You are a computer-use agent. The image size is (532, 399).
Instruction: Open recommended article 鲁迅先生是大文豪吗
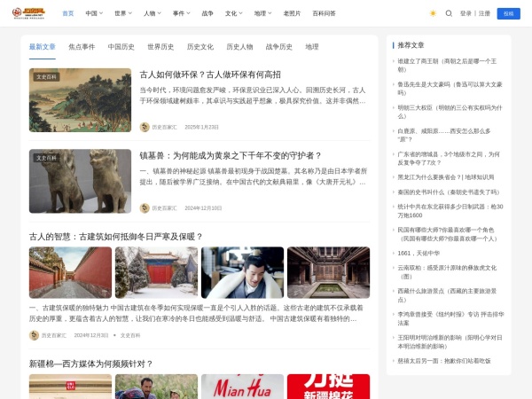[450, 89]
